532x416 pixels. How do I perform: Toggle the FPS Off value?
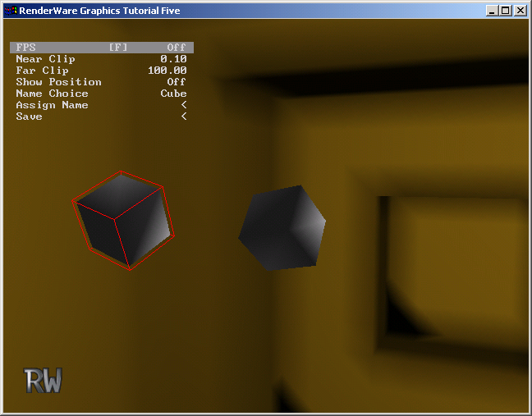[x=176, y=48]
